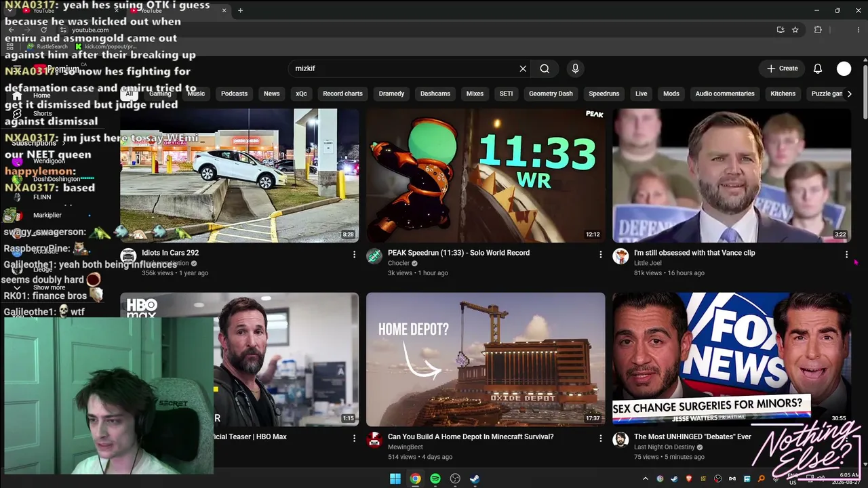Open the Windows Start menu
Viewport: 868px width, 488px height.
coord(395,479)
